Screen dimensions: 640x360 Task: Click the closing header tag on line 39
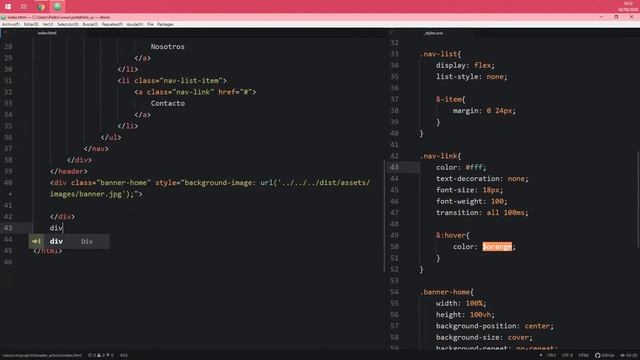click(x=69, y=171)
